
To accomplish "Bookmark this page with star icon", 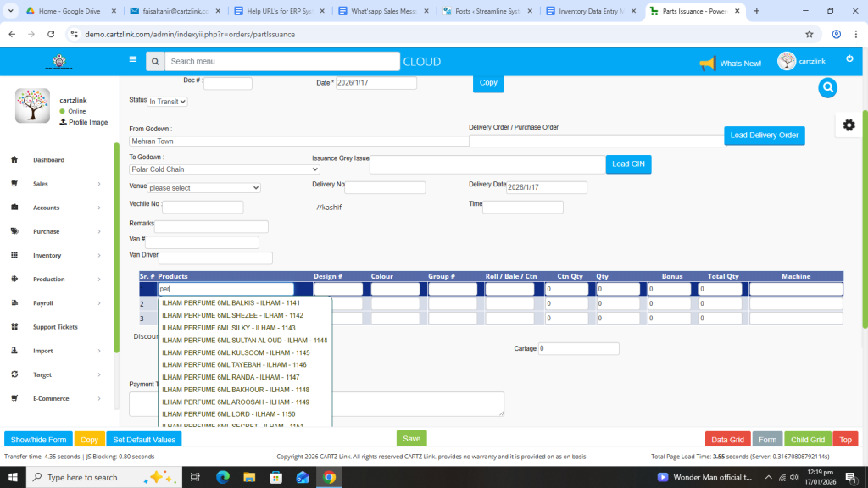I will coord(810,34).
